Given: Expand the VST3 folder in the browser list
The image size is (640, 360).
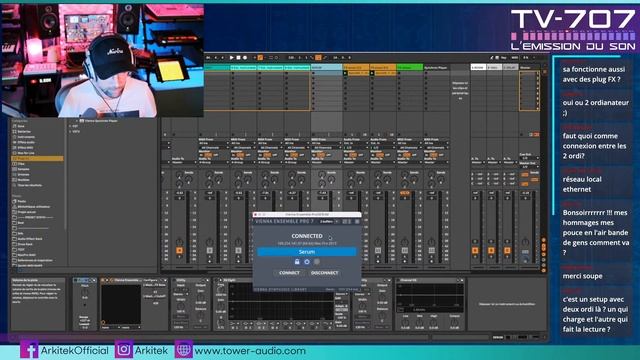Looking at the screenshot, I should tap(75, 131).
